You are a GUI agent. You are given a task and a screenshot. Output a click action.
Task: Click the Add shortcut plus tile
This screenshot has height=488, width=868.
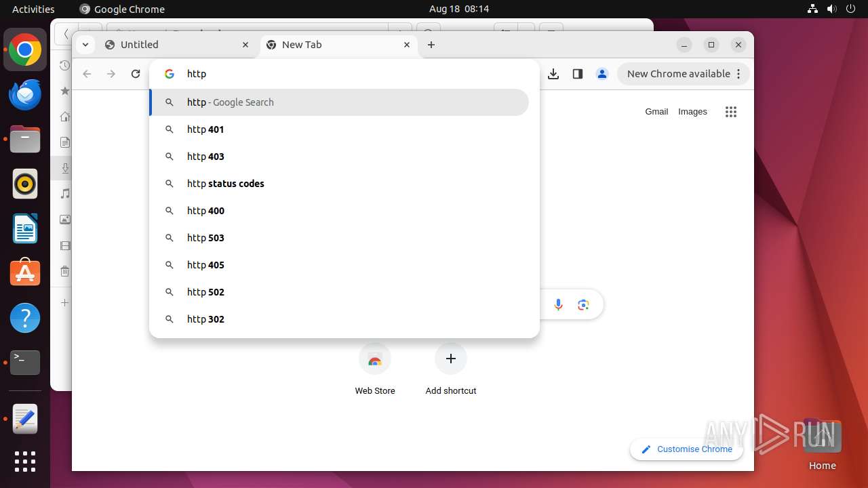coord(451,369)
